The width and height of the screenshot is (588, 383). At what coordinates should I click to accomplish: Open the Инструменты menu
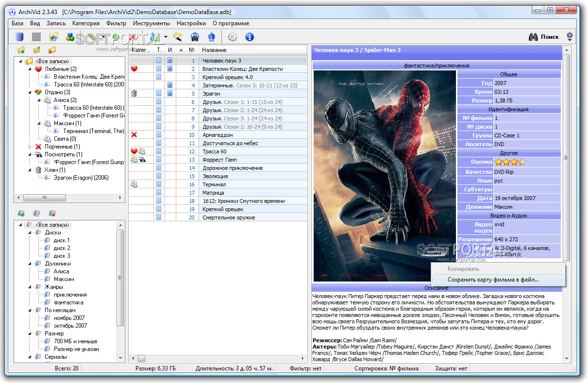[151, 23]
